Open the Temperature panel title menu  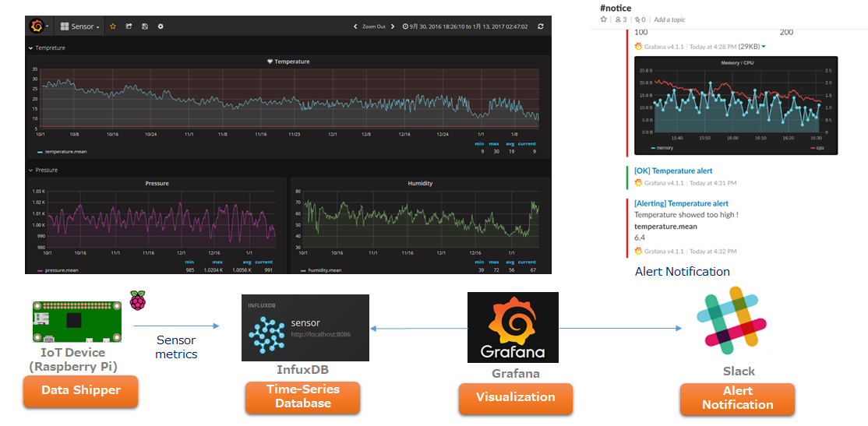[x=291, y=62]
